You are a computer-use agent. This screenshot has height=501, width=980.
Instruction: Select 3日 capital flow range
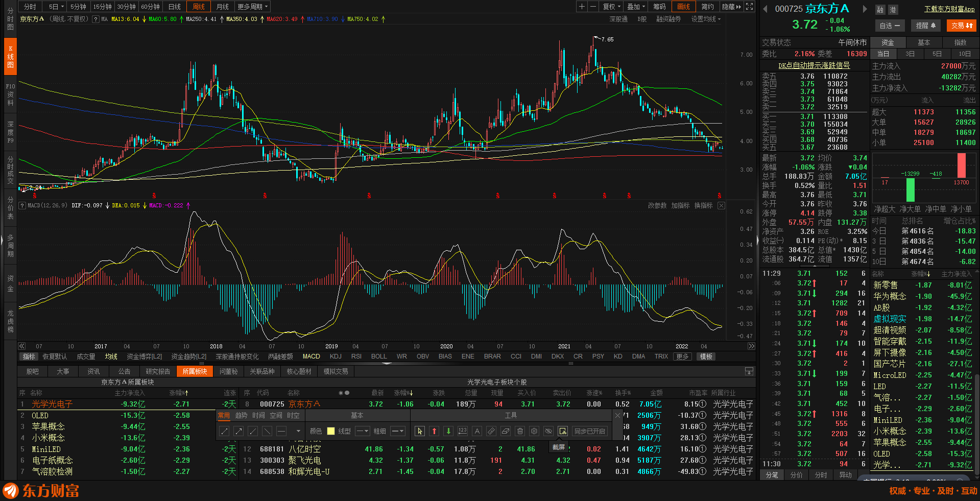[x=910, y=54]
